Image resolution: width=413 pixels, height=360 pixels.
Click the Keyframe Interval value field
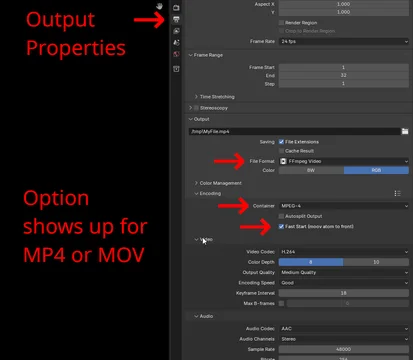(x=344, y=293)
